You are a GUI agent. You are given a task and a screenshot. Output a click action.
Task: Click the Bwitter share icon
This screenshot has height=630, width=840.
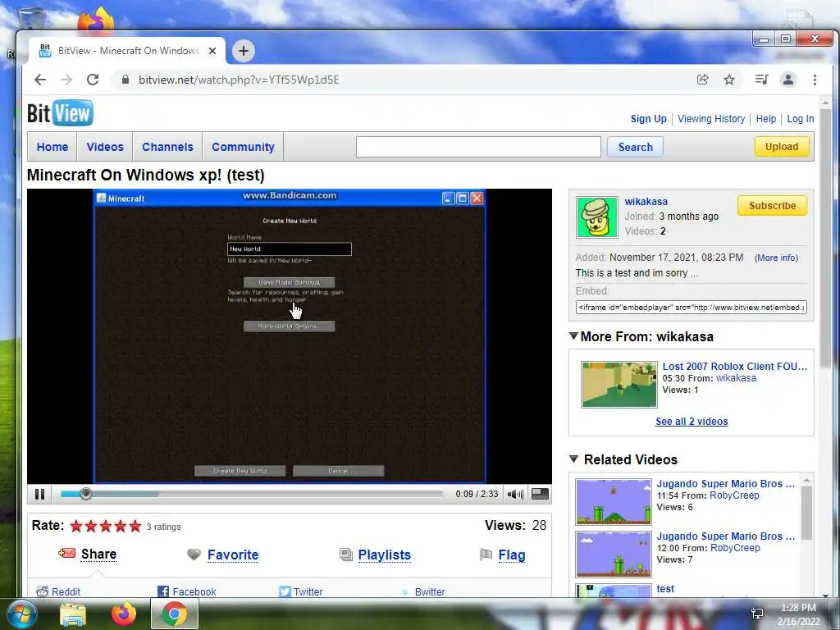(x=405, y=592)
